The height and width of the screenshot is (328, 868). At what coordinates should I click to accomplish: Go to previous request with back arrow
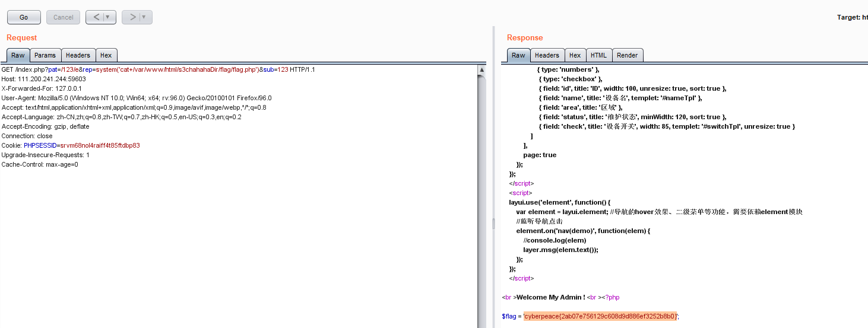[x=96, y=17]
